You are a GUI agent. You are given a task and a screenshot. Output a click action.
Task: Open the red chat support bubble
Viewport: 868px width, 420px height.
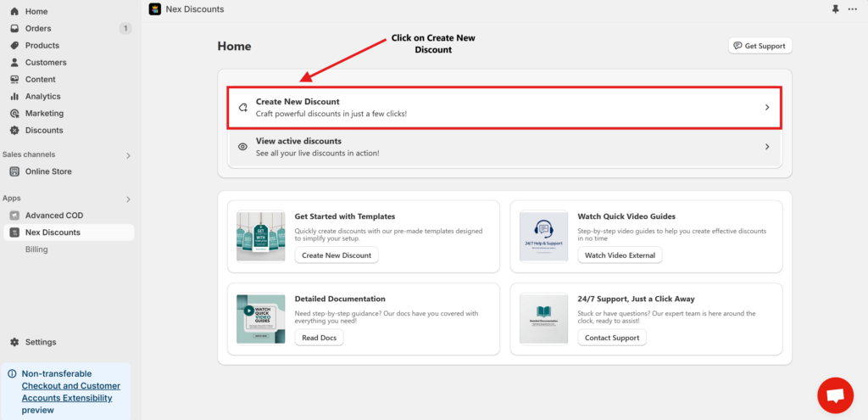pos(835,395)
